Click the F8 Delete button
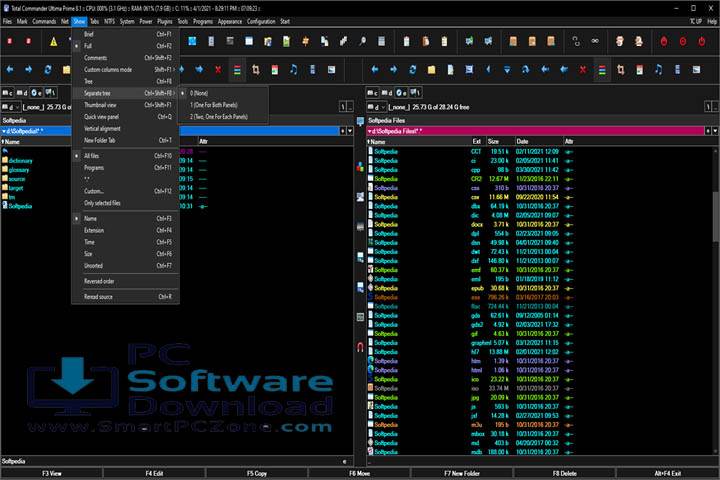 [564, 473]
